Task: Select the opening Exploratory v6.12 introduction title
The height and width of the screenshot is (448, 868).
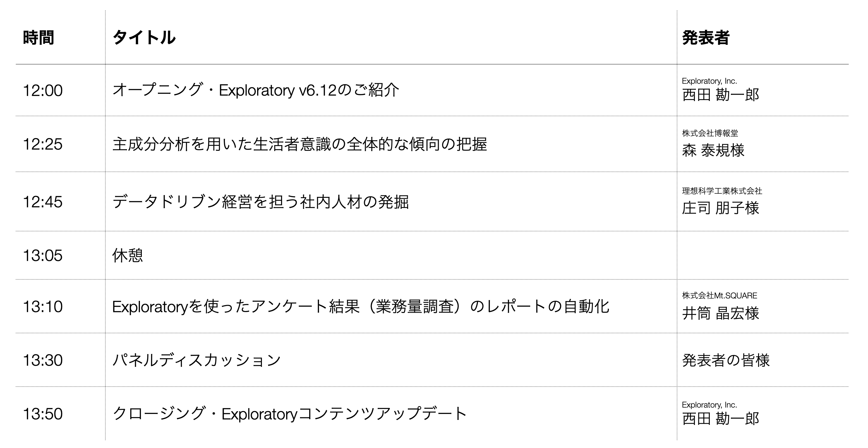Action: [256, 90]
